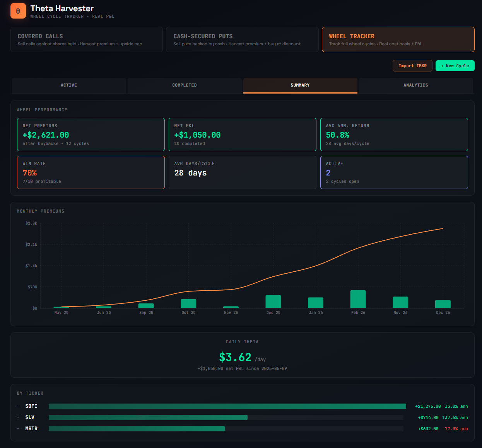Click the $3.62 daily theta value

point(235,357)
